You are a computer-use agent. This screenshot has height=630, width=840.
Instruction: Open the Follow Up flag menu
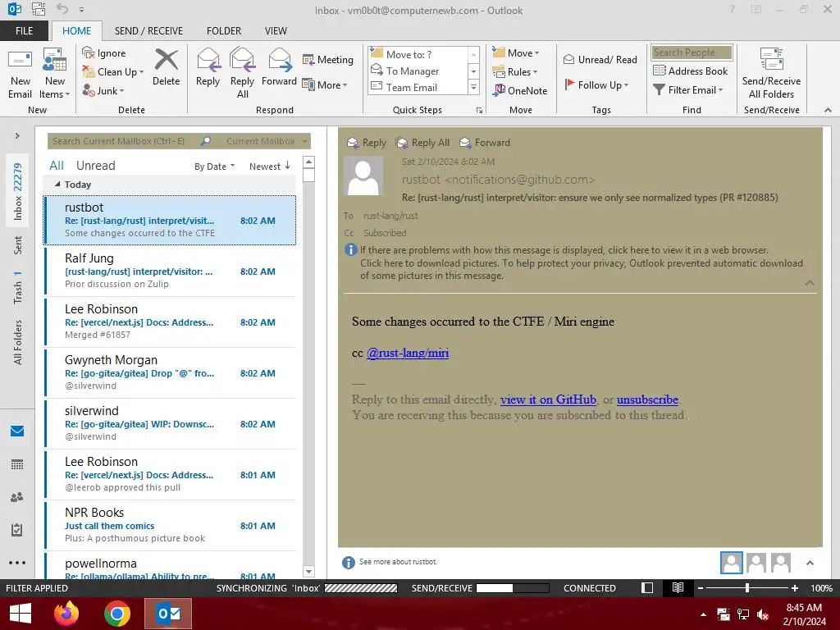597,84
